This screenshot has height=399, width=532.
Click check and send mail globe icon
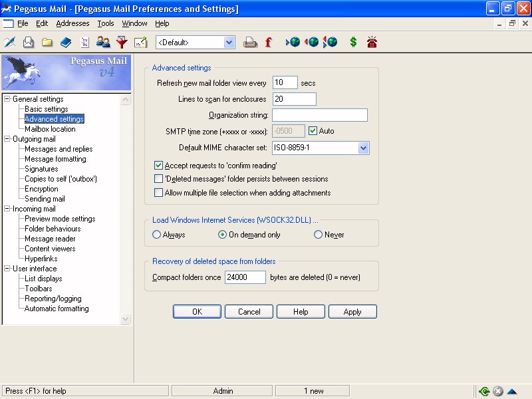(330, 43)
